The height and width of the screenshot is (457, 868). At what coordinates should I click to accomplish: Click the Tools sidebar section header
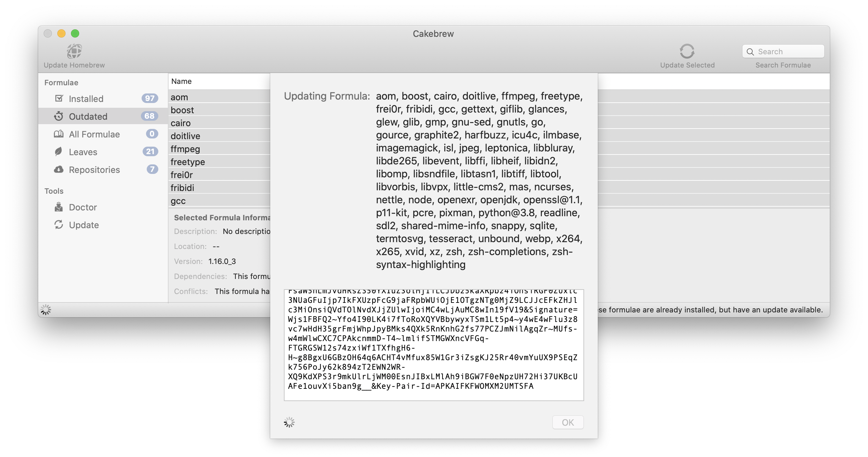coord(54,191)
